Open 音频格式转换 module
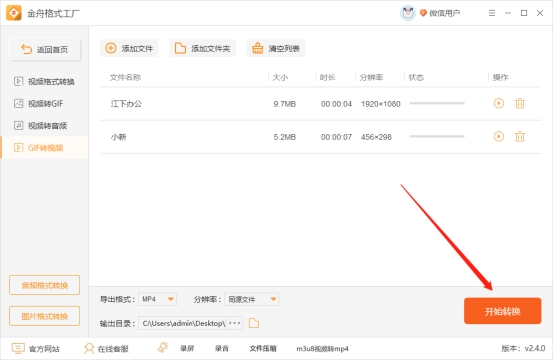Image resolution: width=554 pixels, height=360 pixels. click(45, 285)
